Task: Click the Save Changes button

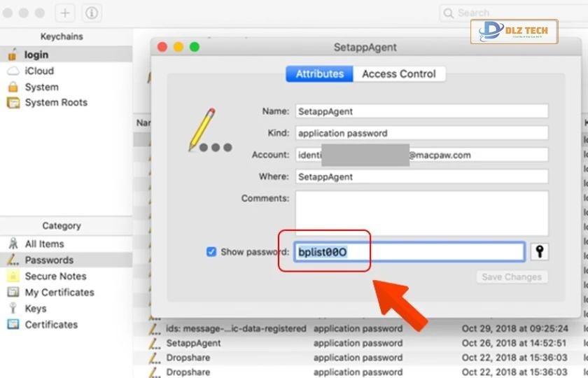Action: click(x=512, y=277)
